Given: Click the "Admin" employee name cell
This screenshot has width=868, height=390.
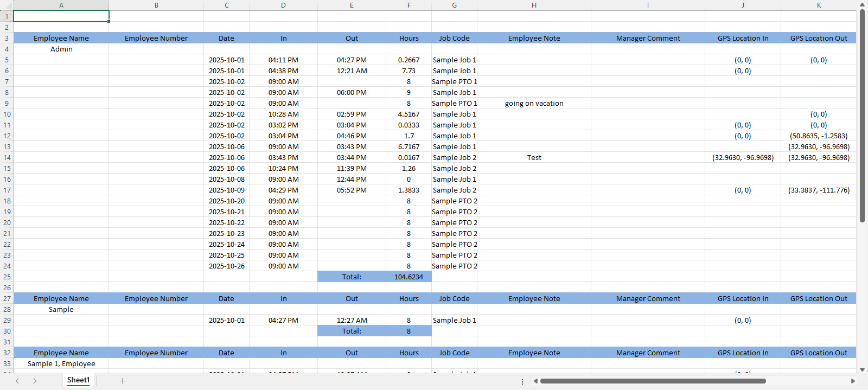Looking at the screenshot, I should pyautogui.click(x=61, y=49).
